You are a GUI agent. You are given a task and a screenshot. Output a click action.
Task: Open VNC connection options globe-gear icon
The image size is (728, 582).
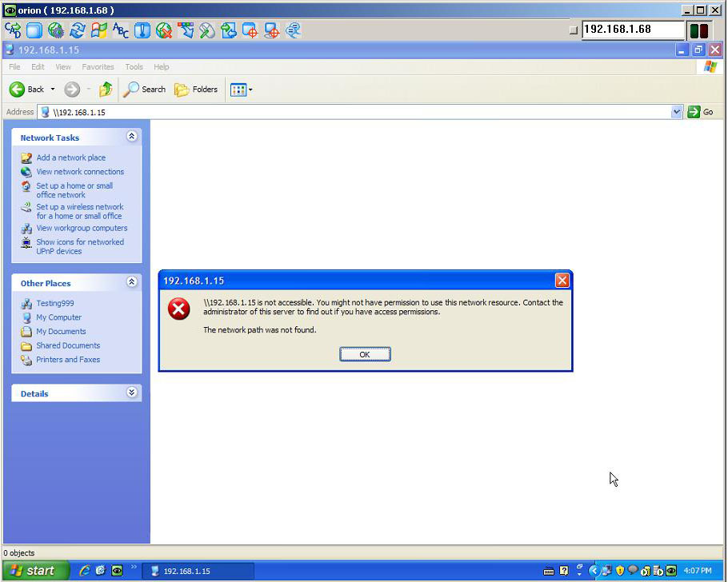pos(56,30)
